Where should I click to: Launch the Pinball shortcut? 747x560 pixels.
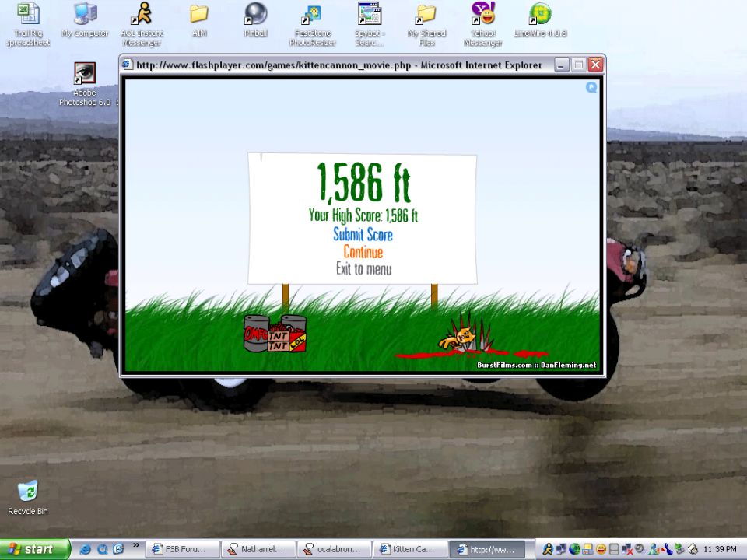click(256, 20)
